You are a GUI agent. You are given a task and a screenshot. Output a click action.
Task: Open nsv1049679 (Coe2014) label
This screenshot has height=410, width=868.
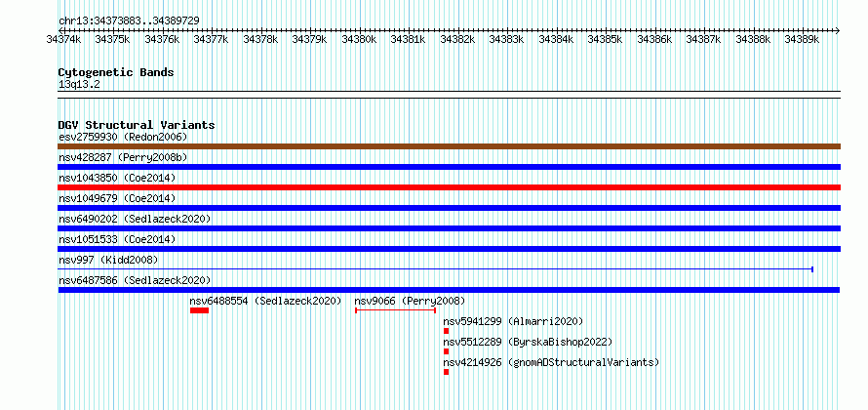coord(117,198)
